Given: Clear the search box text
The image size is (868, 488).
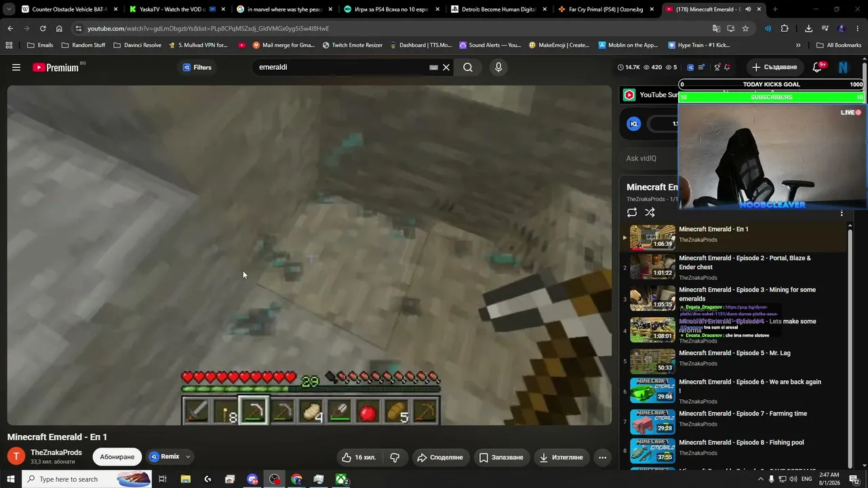Looking at the screenshot, I should pyautogui.click(x=446, y=67).
